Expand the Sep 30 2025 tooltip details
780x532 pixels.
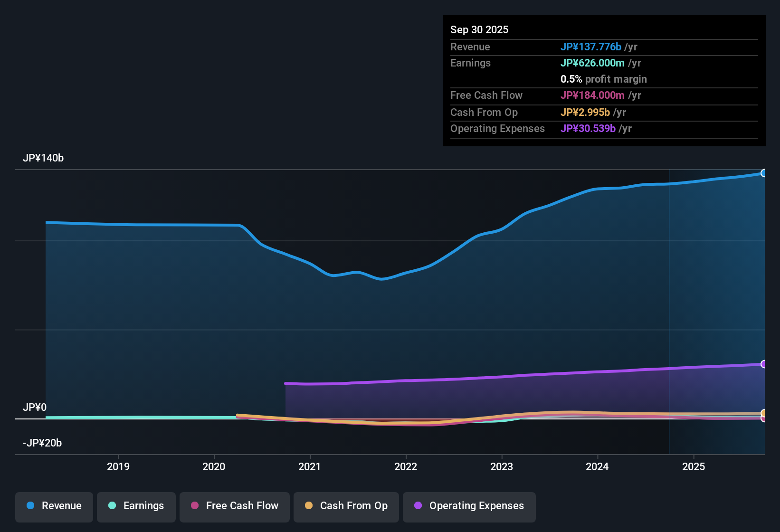tap(479, 29)
